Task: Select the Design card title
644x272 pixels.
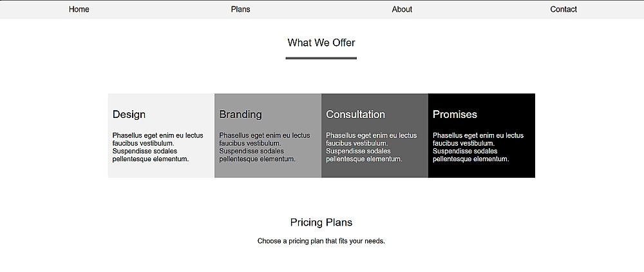Action: (x=129, y=114)
